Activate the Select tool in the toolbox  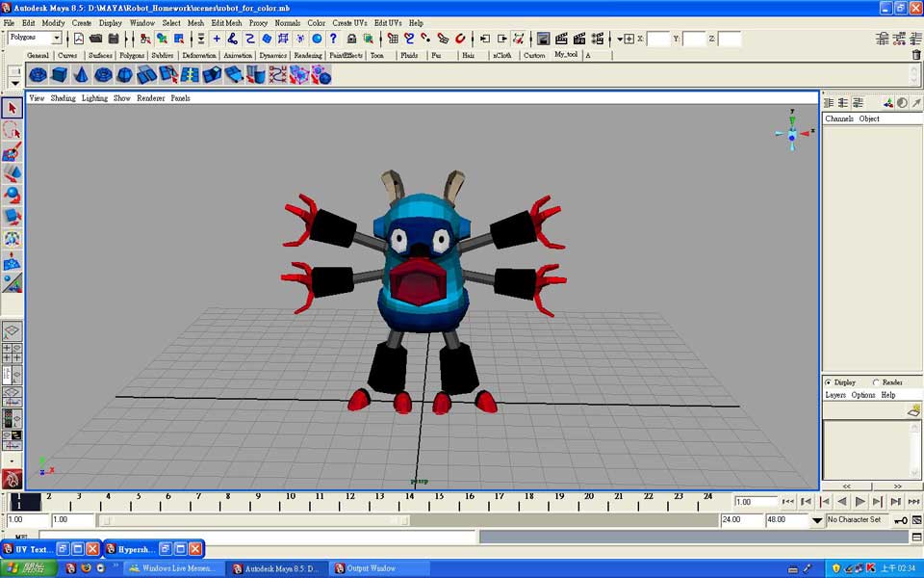12,108
